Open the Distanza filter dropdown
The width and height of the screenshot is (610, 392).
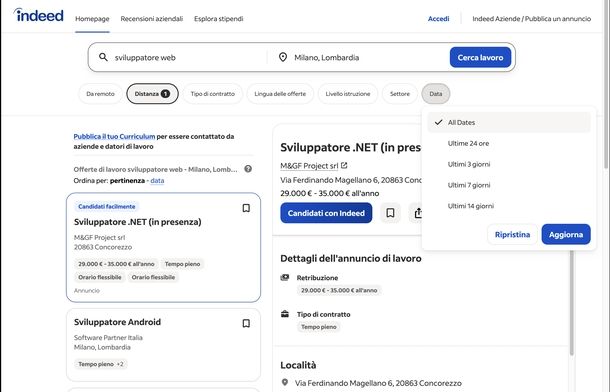(x=152, y=94)
